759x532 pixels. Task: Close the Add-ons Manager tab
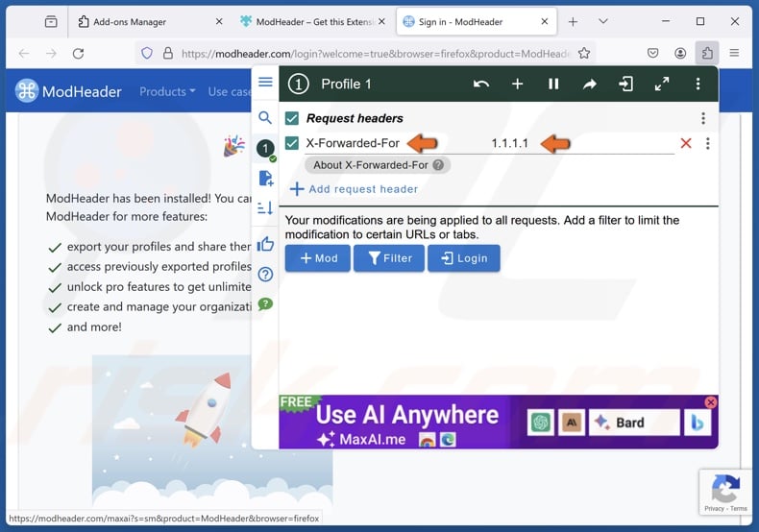pos(219,22)
